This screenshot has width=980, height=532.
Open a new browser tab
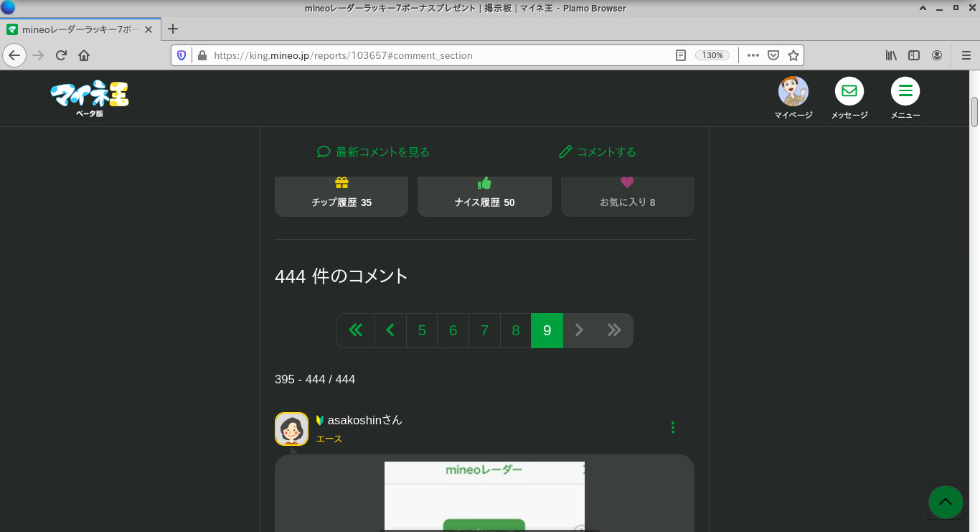tap(172, 29)
